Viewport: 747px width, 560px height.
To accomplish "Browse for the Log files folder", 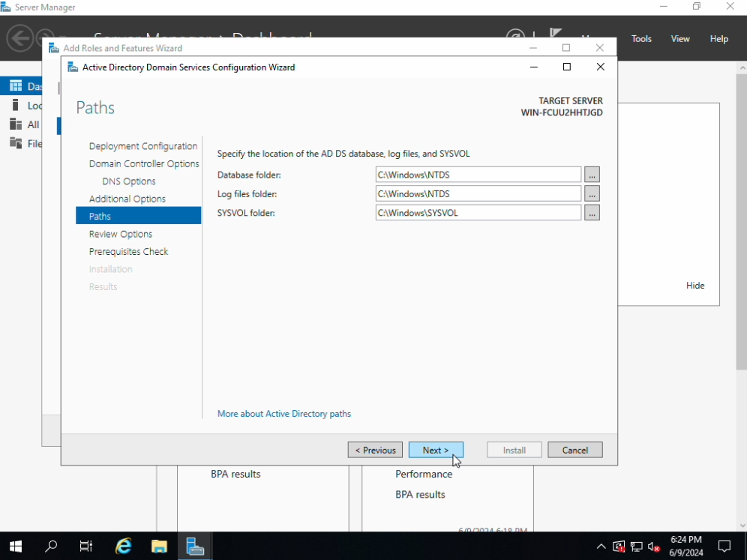I will click(x=592, y=193).
